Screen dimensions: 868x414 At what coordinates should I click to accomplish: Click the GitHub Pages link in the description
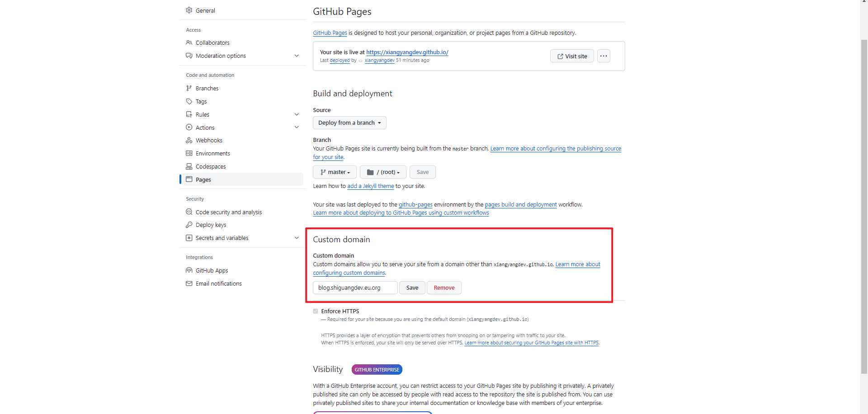pos(330,33)
